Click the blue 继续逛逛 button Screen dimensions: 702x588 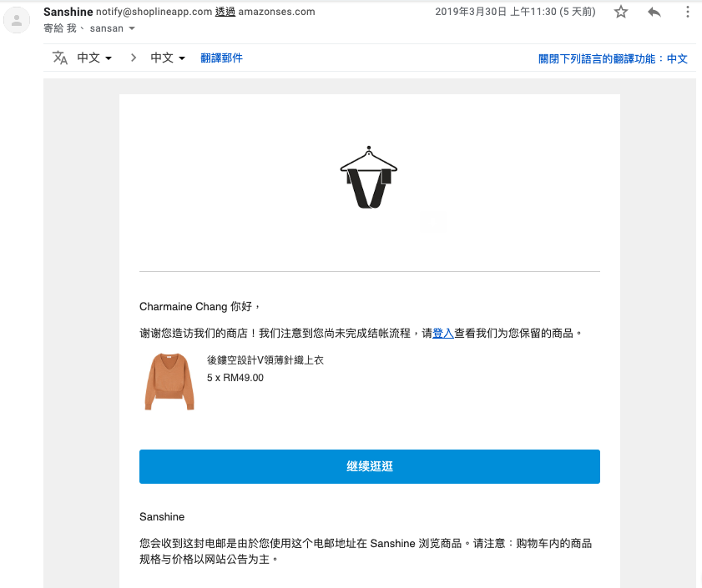[369, 466]
